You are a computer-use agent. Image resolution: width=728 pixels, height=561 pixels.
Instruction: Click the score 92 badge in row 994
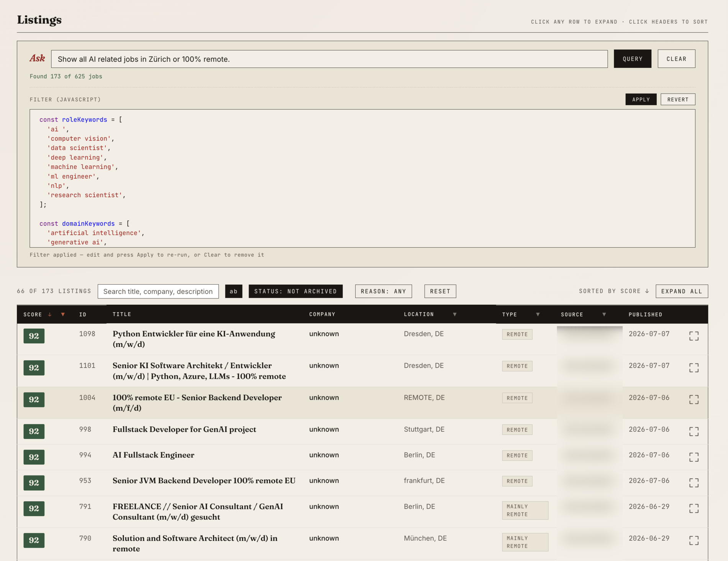click(x=34, y=457)
